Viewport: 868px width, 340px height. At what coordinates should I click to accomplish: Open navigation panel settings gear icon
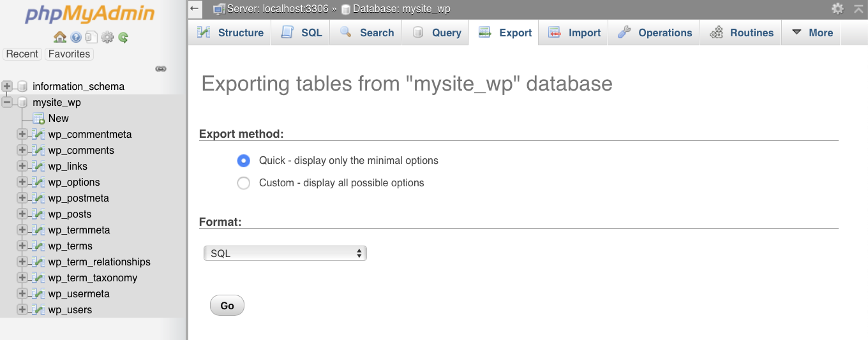tap(107, 38)
